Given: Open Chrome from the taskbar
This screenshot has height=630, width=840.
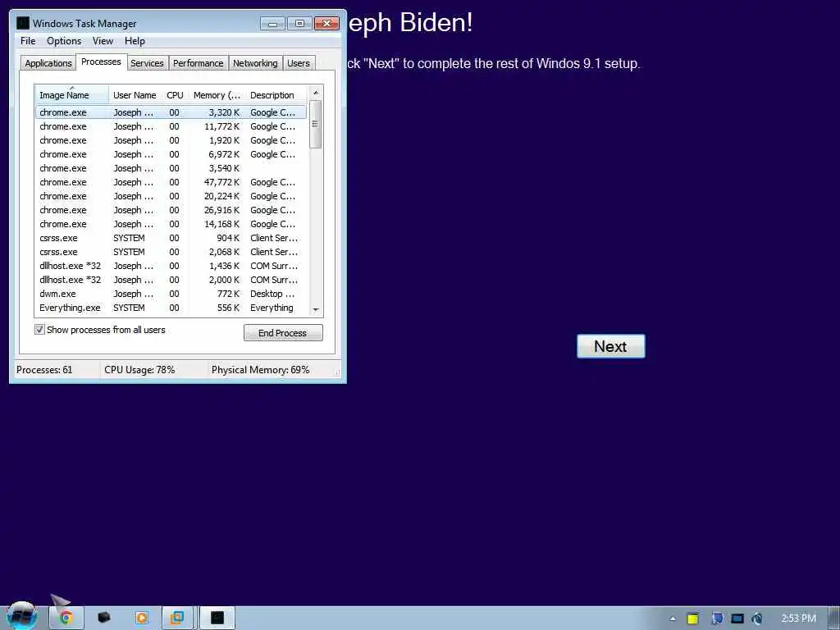Looking at the screenshot, I should point(66,618).
